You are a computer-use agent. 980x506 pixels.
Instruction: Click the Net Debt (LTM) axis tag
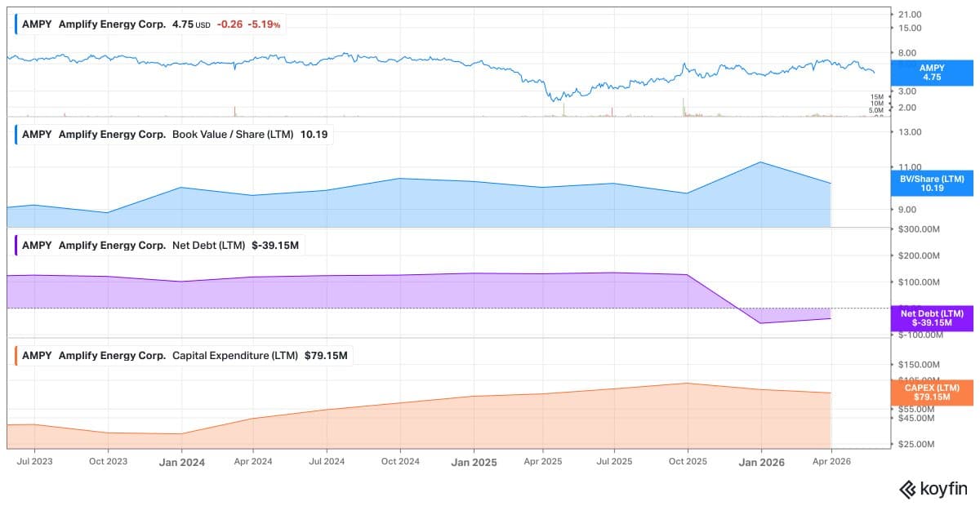(x=931, y=318)
